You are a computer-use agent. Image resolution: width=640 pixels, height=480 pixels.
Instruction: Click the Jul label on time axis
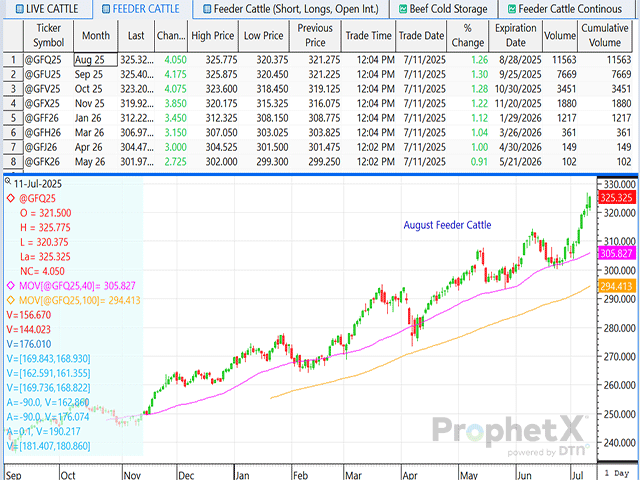pos(577,475)
